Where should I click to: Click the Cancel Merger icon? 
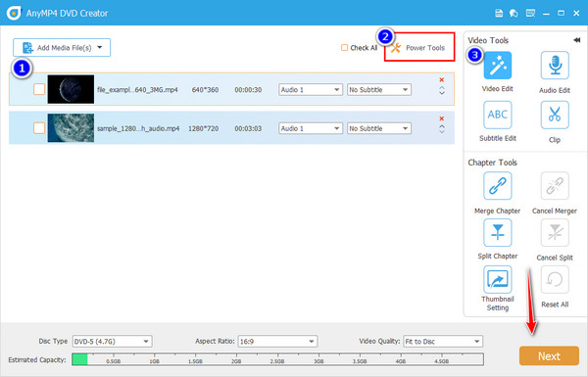pos(555,186)
